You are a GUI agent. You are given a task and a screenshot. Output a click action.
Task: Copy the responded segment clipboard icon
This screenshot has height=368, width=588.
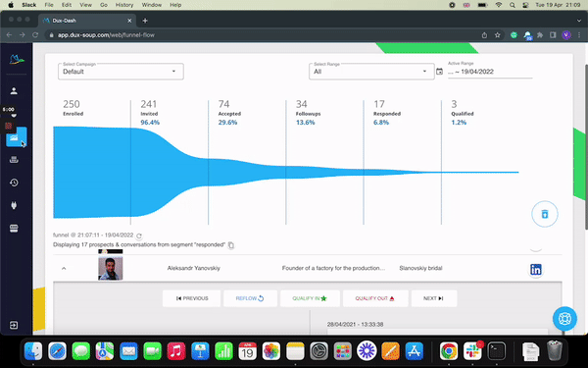pos(231,245)
